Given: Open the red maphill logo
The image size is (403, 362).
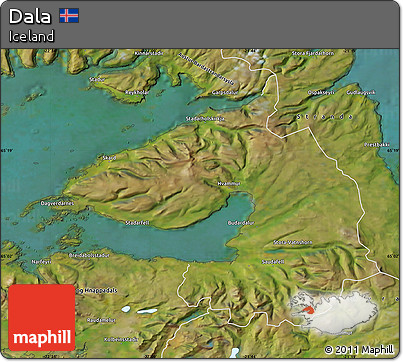Looking at the screenshot, I should [42, 318].
